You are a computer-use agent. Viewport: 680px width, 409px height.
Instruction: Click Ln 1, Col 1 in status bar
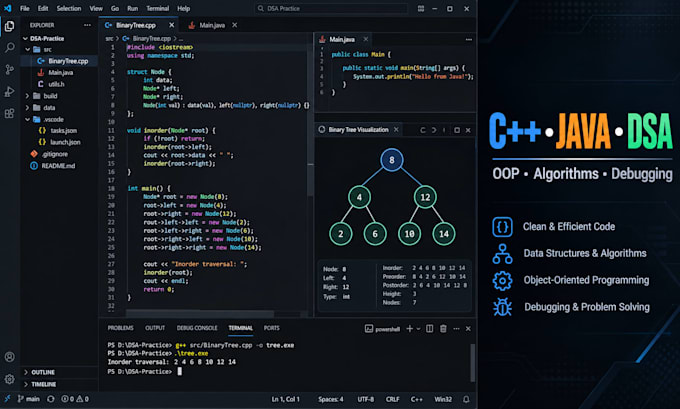[x=285, y=399]
